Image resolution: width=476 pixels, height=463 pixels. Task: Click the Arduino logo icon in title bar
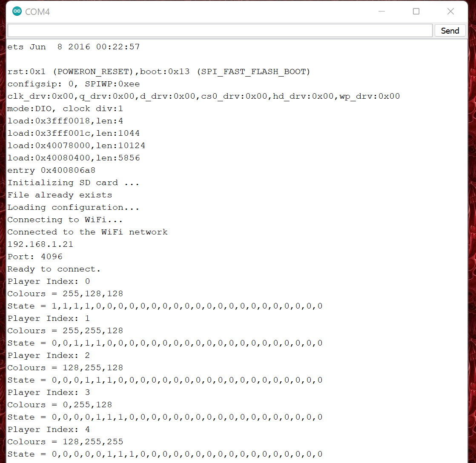(x=17, y=11)
